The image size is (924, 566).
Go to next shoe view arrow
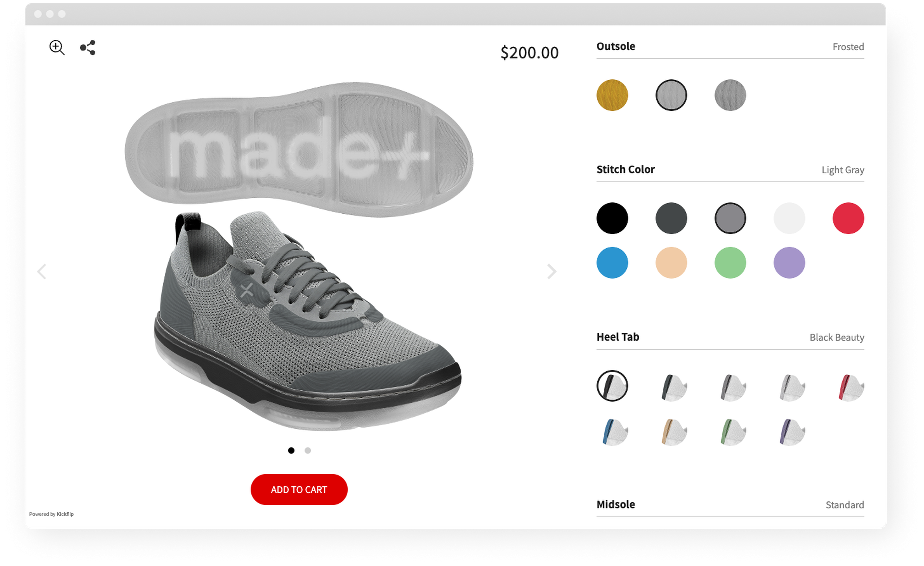pos(551,272)
